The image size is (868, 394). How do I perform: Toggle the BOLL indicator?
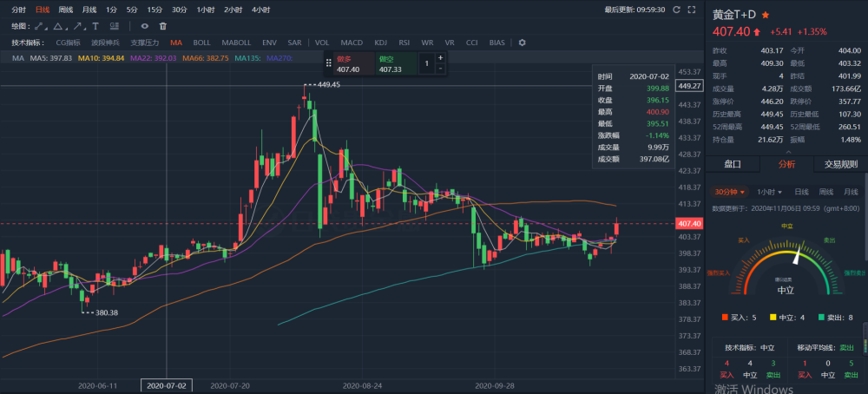(201, 43)
